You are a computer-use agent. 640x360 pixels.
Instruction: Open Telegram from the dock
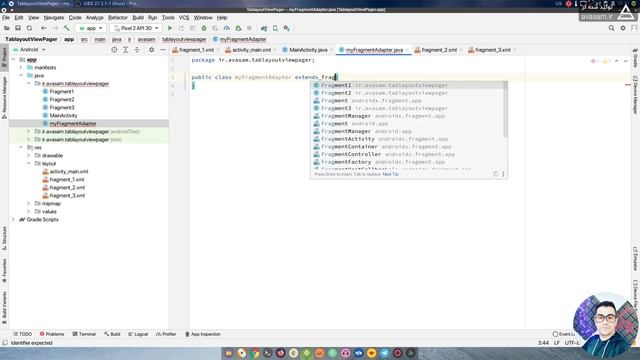(x=384, y=353)
